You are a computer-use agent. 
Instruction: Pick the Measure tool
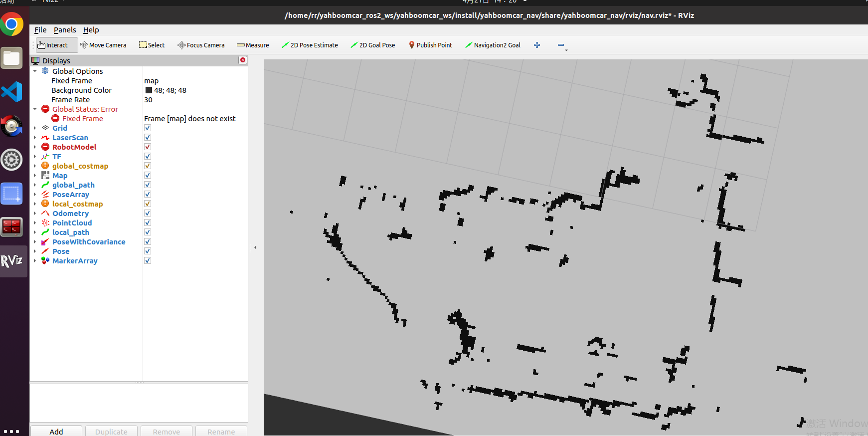(253, 45)
